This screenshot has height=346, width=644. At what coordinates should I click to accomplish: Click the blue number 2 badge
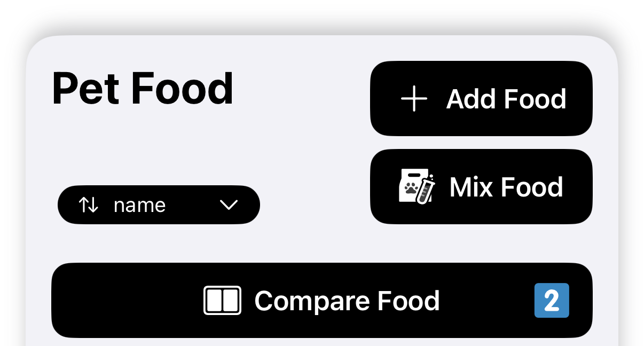(x=552, y=301)
